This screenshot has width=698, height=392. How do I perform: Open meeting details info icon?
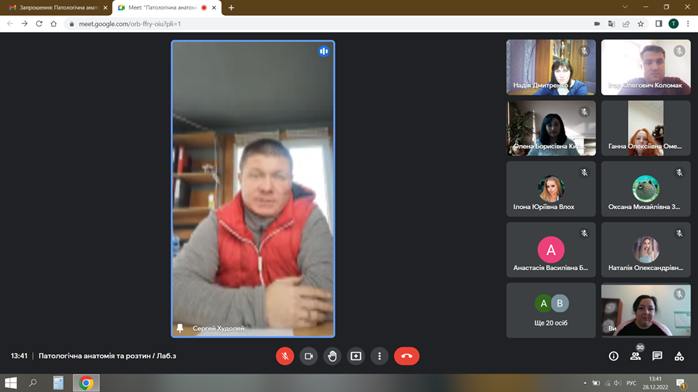pyautogui.click(x=613, y=356)
